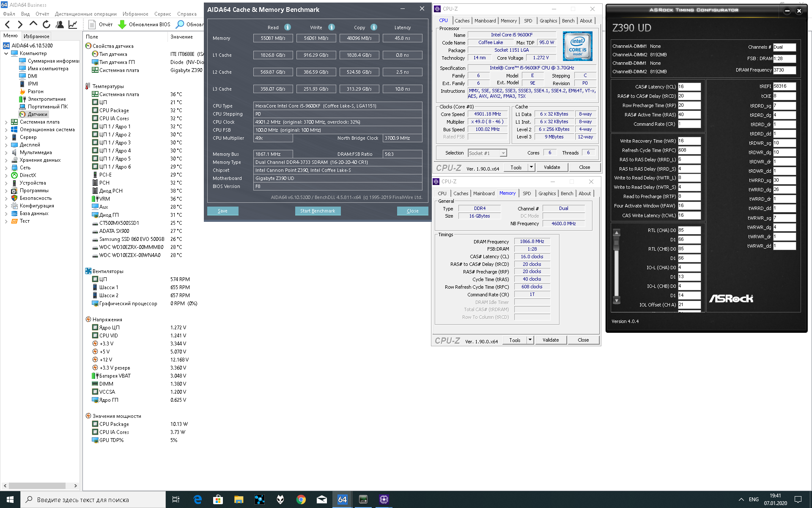Image resolution: width=812 pixels, height=508 pixels.
Task: Click the info icon next to Read
Action: (288, 27)
